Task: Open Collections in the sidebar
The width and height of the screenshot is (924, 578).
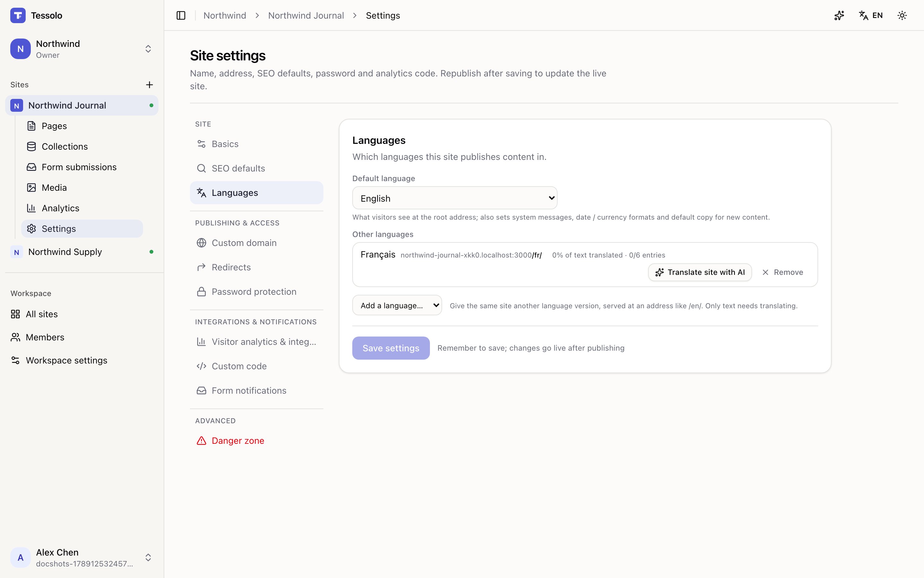Action: [82, 146]
